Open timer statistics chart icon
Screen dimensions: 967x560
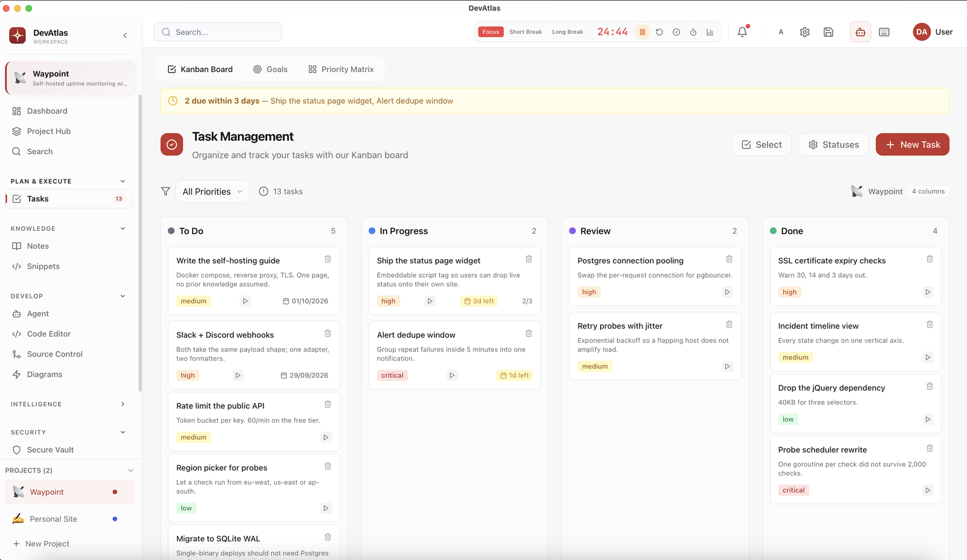pyautogui.click(x=710, y=32)
